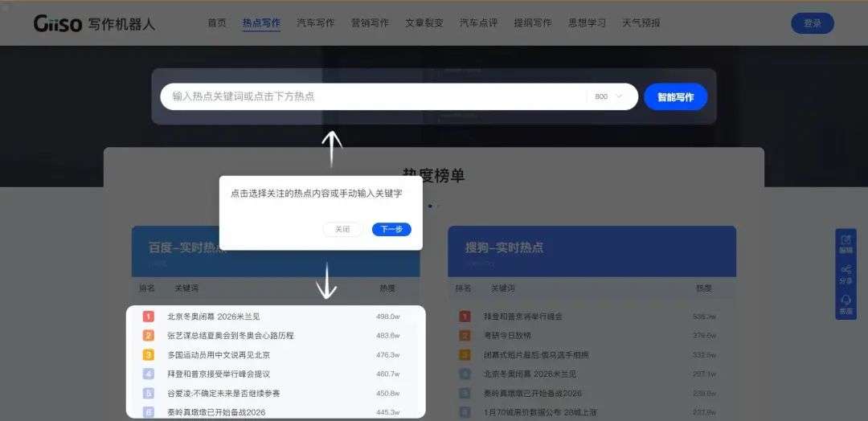Open 思想学习 from the navigation bar
The height and width of the screenshot is (421, 868).
pos(587,23)
